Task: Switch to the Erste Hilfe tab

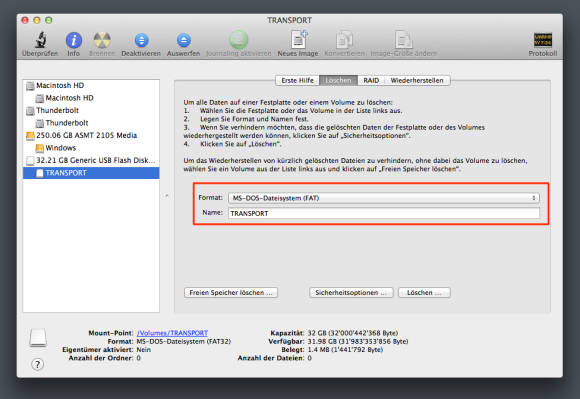Action: (x=297, y=80)
